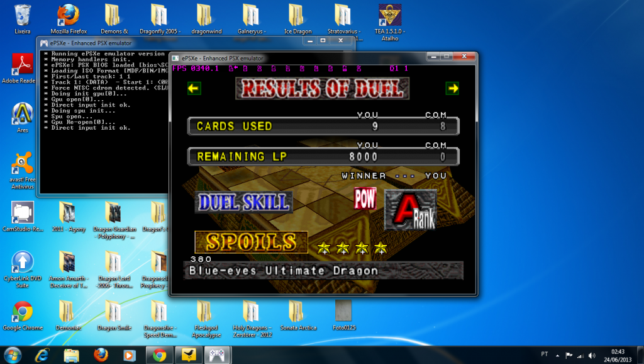Click the PT language indicator in the tray
Screen dimensions: 644x364
pos(544,354)
